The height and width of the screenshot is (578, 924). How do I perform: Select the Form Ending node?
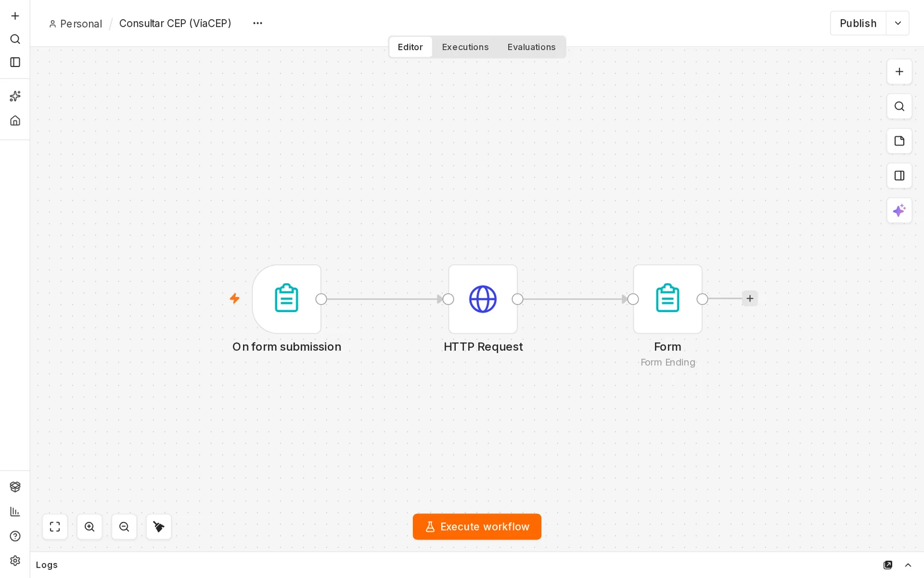point(668,299)
